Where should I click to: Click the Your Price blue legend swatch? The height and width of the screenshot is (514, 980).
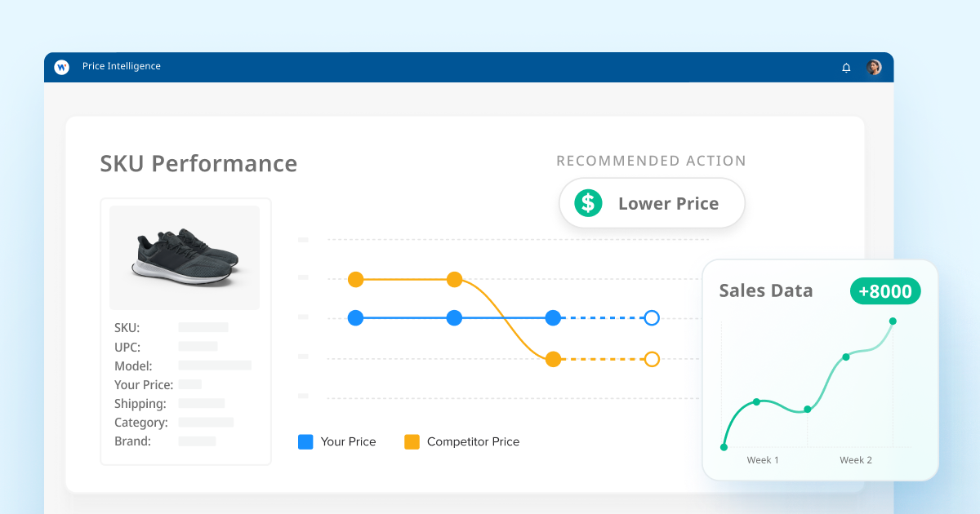pyautogui.click(x=305, y=441)
